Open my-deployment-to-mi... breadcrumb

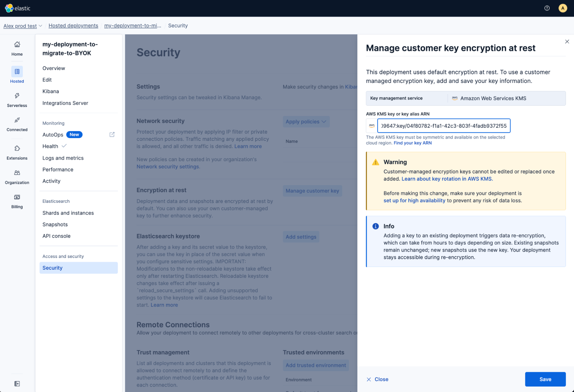[133, 26]
